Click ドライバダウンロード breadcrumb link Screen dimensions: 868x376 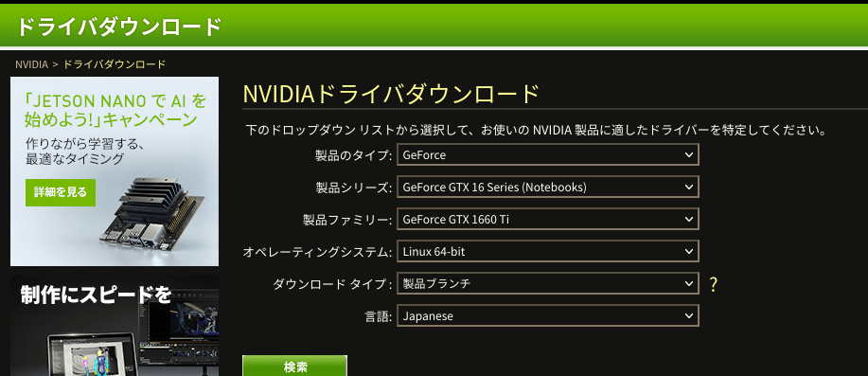[115, 64]
